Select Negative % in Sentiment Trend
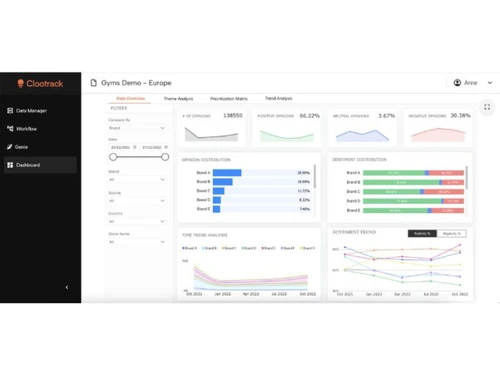The image size is (500, 375). (452, 233)
